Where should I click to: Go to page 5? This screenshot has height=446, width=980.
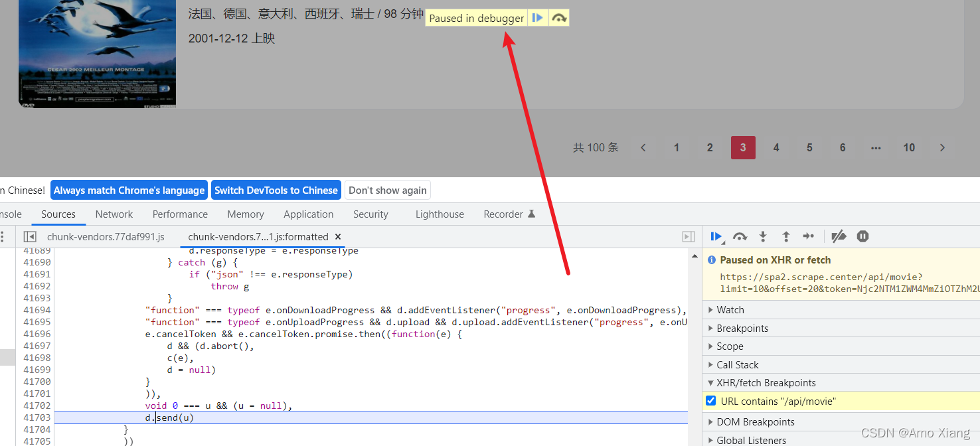point(809,147)
